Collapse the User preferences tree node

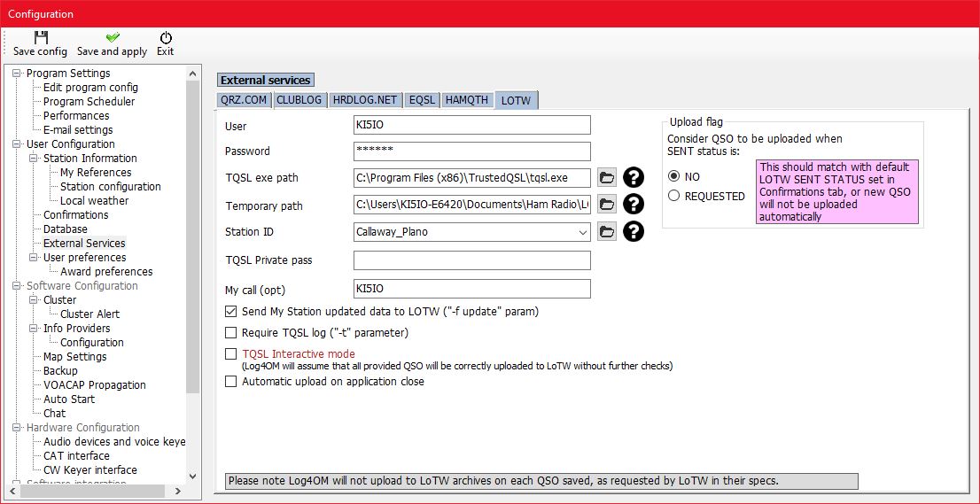pyautogui.click(x=33, y=257)
